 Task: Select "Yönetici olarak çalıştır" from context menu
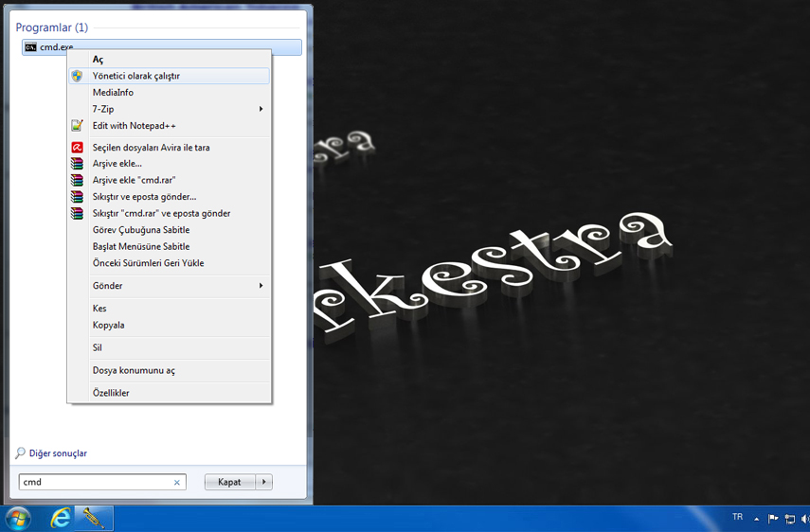coord(136,76)
